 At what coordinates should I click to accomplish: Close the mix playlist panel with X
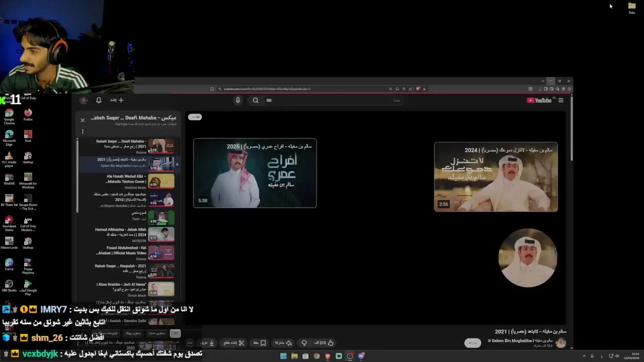pos(83,120)
